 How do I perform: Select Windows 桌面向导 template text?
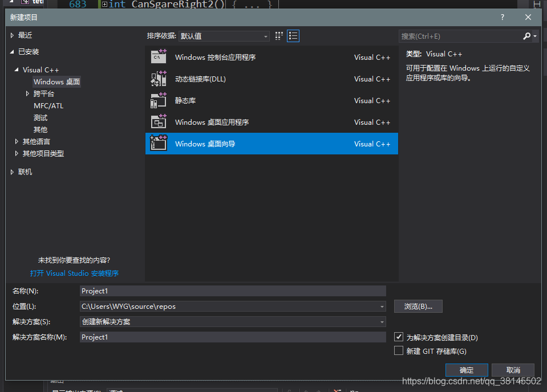(205, 144)
